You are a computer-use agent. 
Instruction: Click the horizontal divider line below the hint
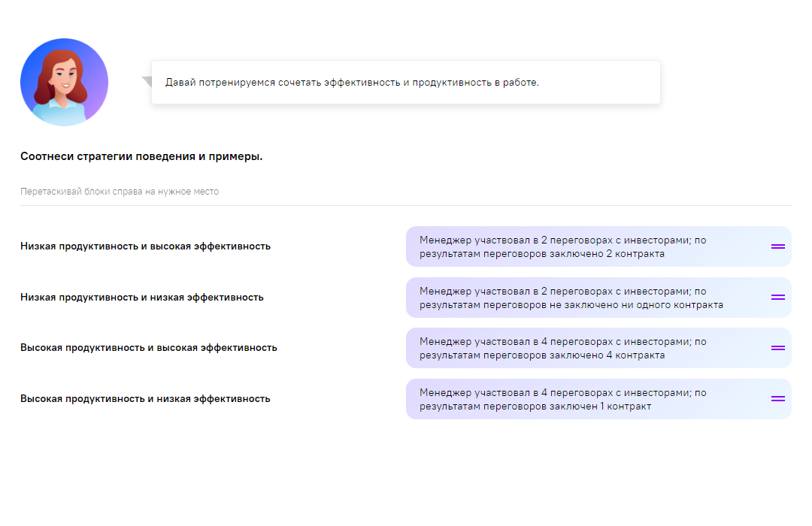pos(406,205)
